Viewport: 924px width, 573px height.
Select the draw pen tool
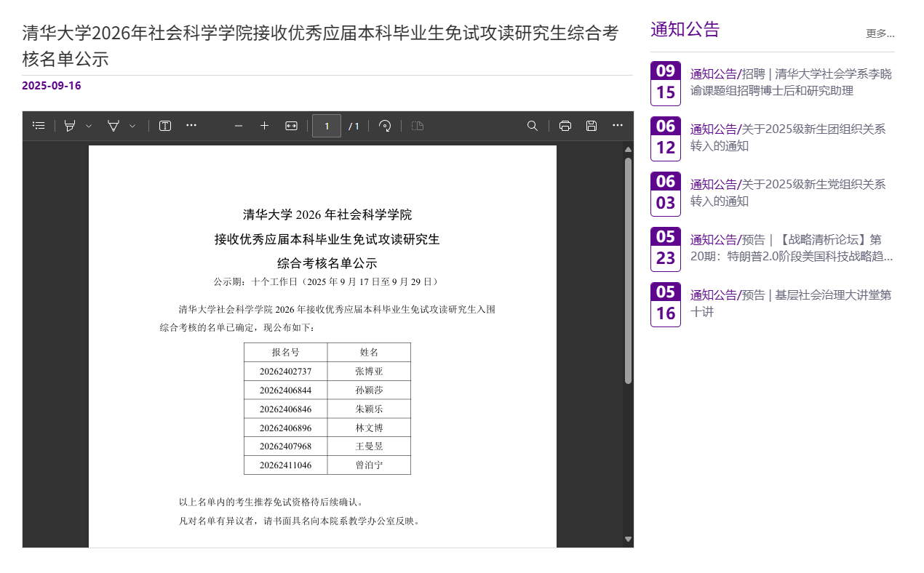113,126
